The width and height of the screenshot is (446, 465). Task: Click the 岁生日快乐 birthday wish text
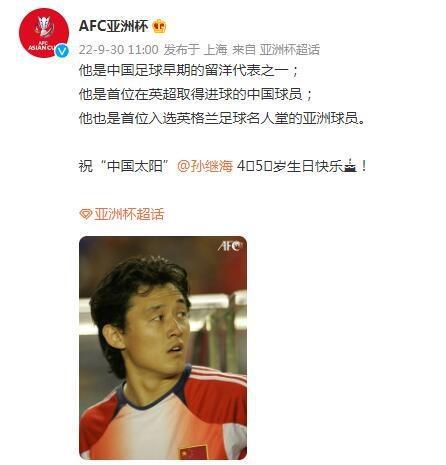coord(308,166)
